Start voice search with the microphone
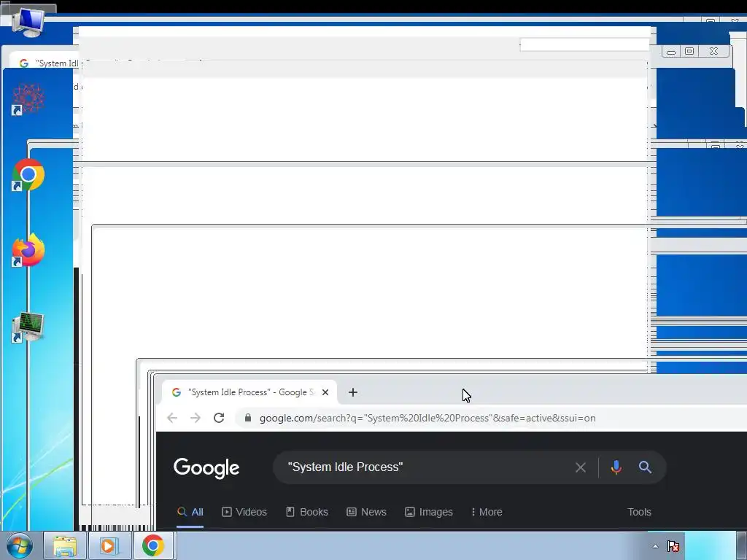Viewport: 747px width, 560px height. click(x=616, y=467)
